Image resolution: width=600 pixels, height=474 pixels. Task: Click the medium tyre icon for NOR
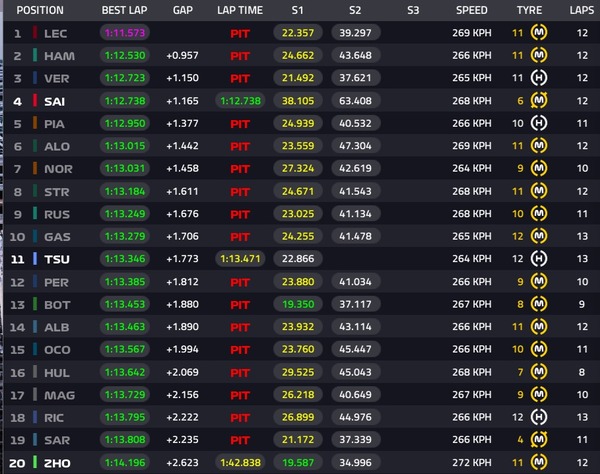(539, 168)
